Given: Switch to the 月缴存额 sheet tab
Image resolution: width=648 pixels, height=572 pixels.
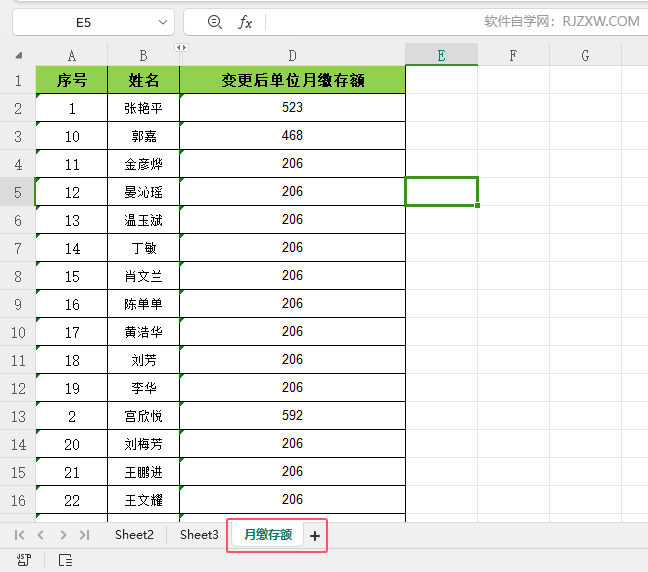Looking at the screenshot, I should pyautogui.click(x=268, y=535).
